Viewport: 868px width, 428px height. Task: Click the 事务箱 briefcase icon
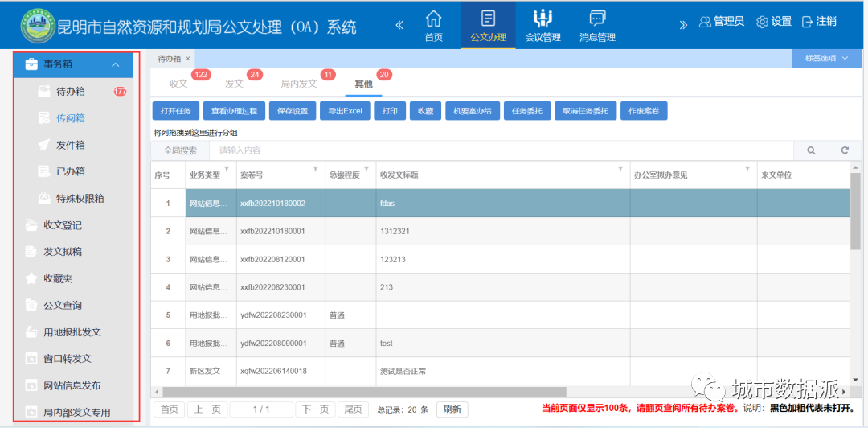pos(31,64)
